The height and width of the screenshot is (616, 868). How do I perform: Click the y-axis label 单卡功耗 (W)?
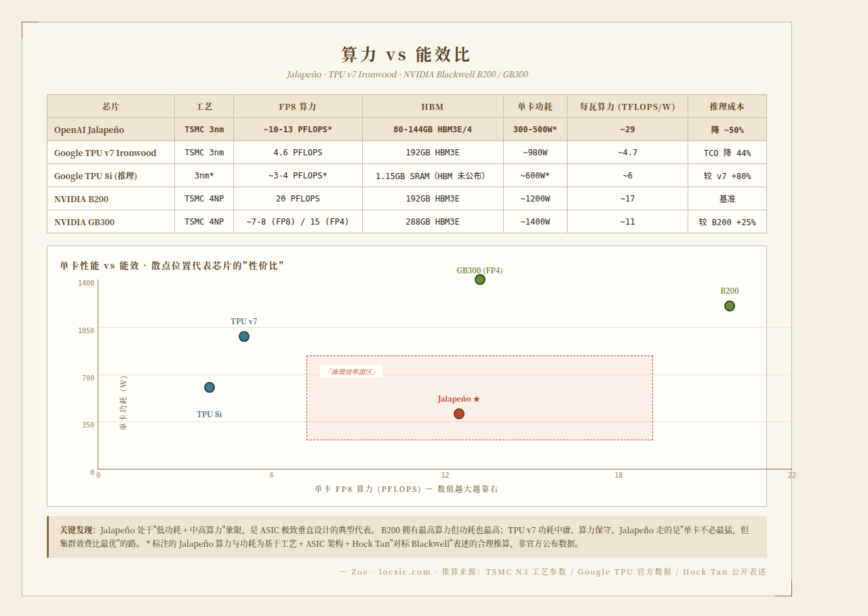(123, 403)
